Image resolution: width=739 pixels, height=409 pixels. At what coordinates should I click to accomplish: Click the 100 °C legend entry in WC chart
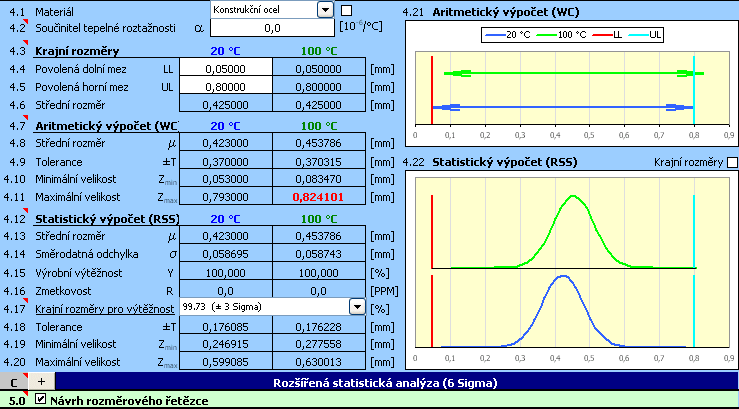click(x=561, y=34)
